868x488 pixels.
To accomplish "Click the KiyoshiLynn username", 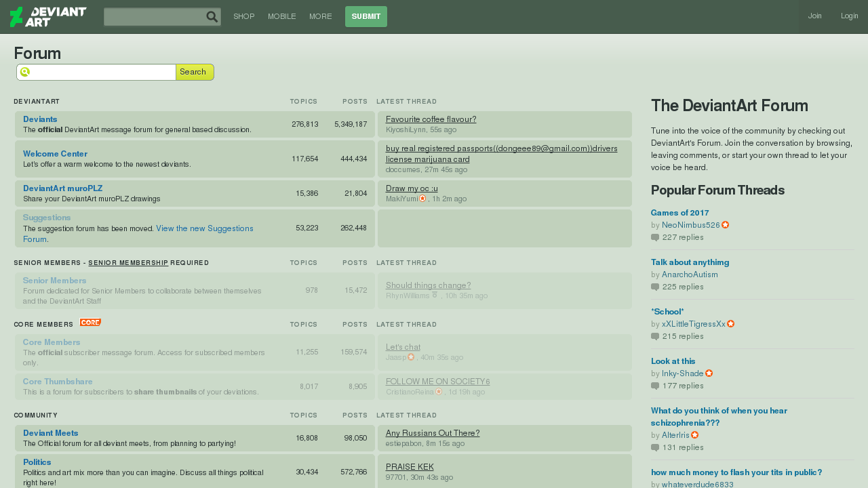I will coord(406,129).
